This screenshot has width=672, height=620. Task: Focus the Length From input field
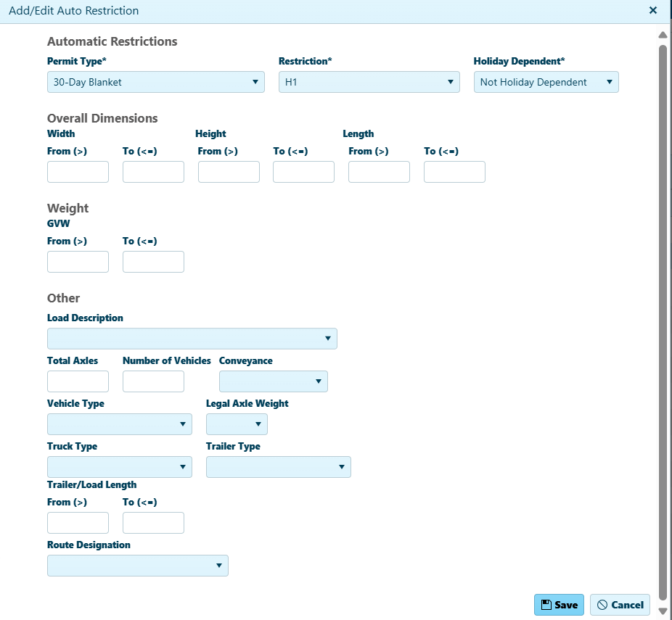[379, 172]
